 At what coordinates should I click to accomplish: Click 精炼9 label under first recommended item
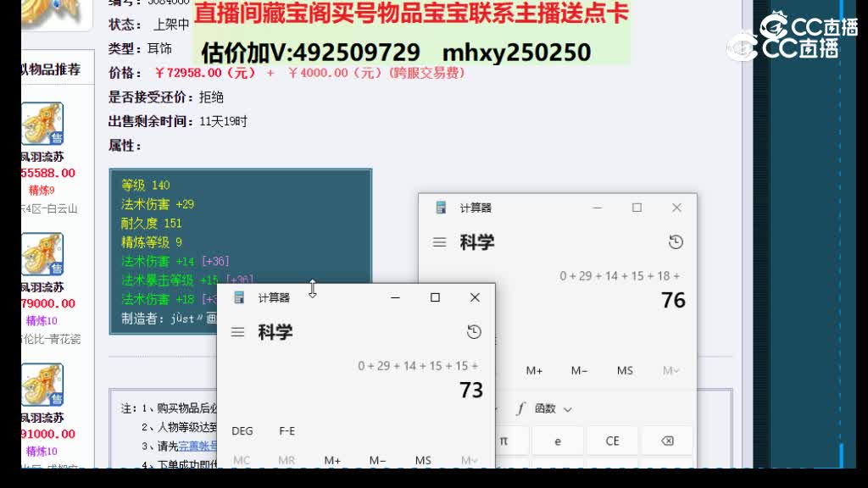(x=42, y=191)
